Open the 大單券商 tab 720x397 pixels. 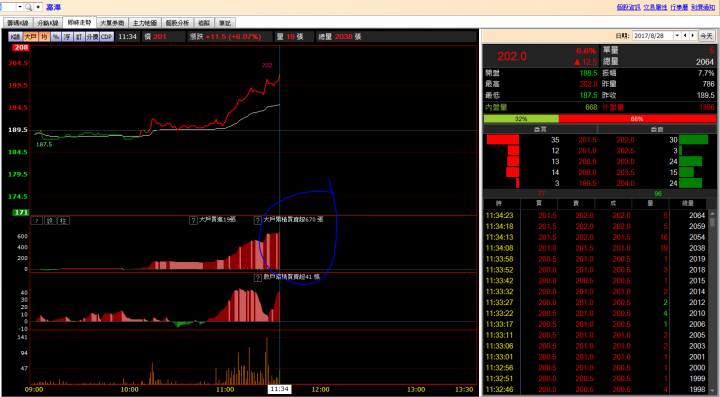(112, 23)
